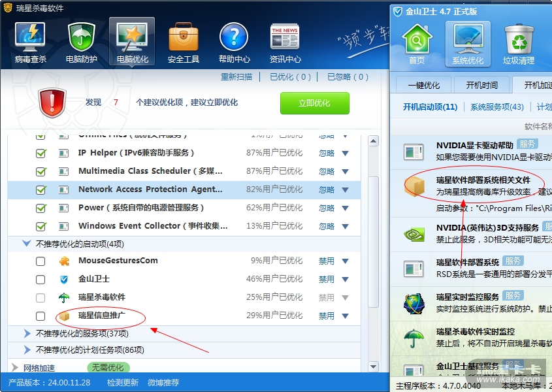The width and height of the screenshot is (552, 392).
Task: Switch to 一键优化 tab
Action: (423, 85)
